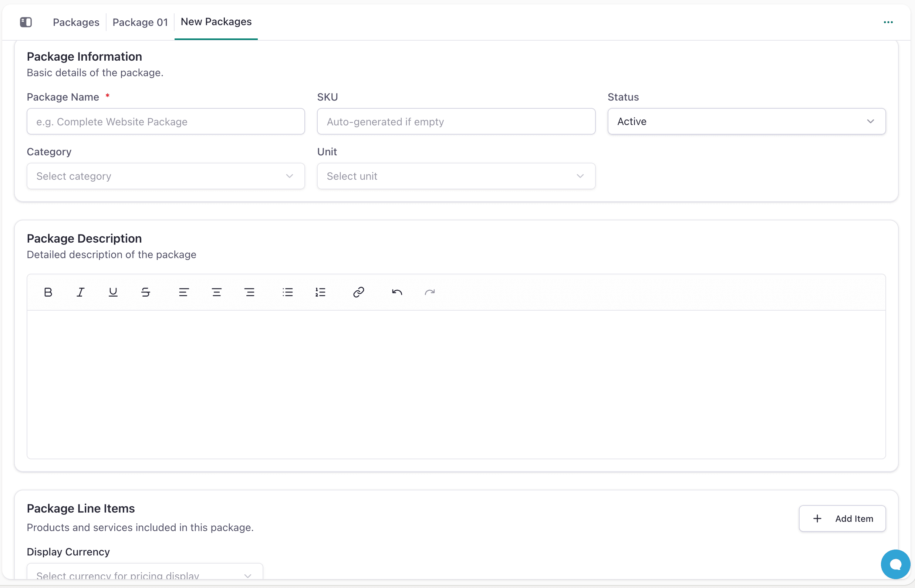Apply bold formatting in description editor
The height and width of the screenshot is (588, 915).
click(x=48, y=292)
